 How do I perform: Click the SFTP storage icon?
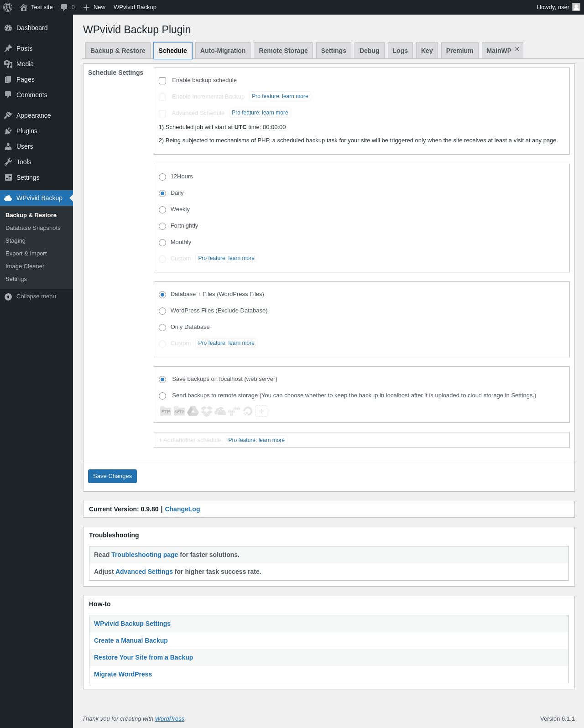(x=179, y=411)
